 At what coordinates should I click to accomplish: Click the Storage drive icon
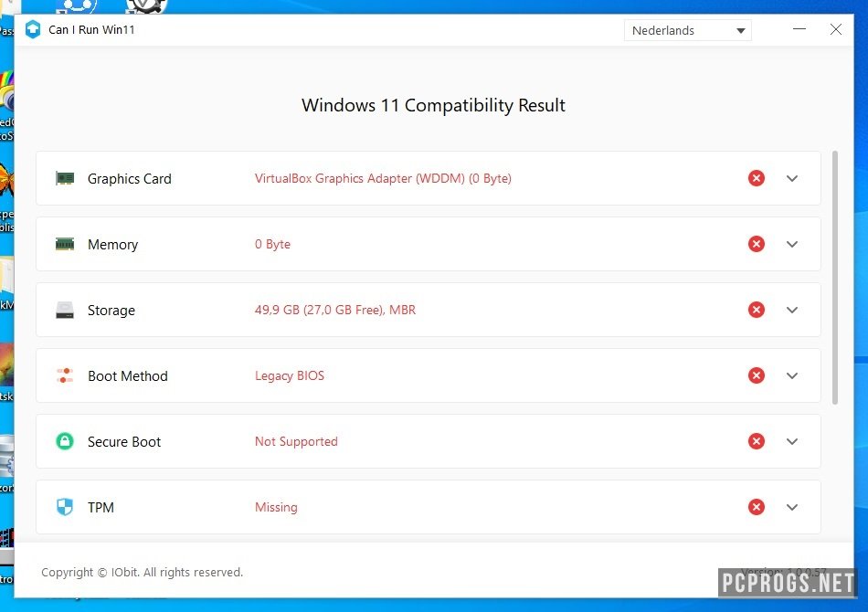[x=64, y=310]
